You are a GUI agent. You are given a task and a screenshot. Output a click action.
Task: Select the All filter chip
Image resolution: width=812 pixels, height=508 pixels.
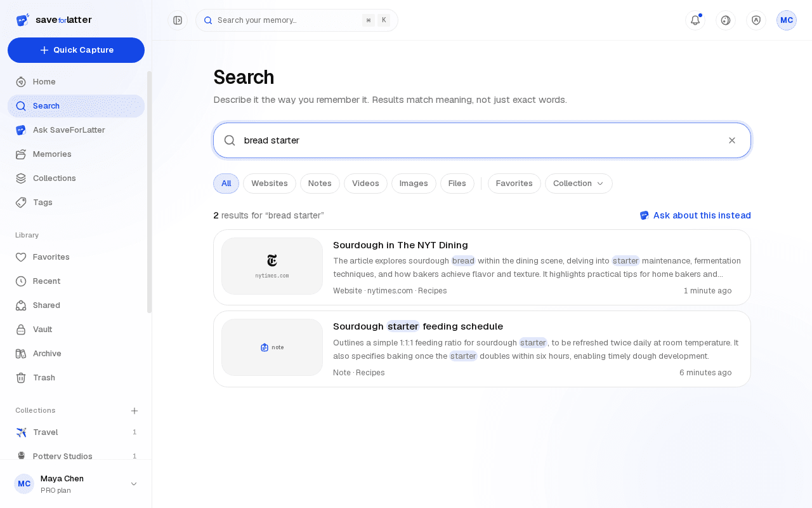tap(226, 184)
